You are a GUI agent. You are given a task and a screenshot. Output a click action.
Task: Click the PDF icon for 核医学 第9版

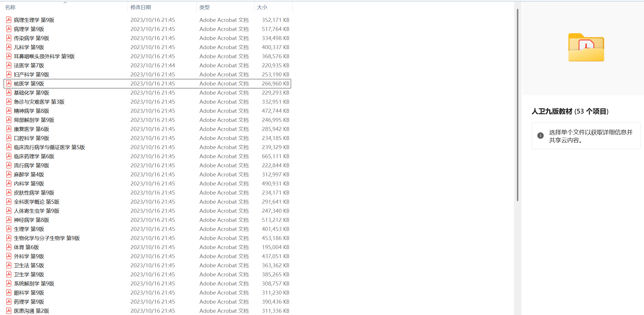coord(9,84)
